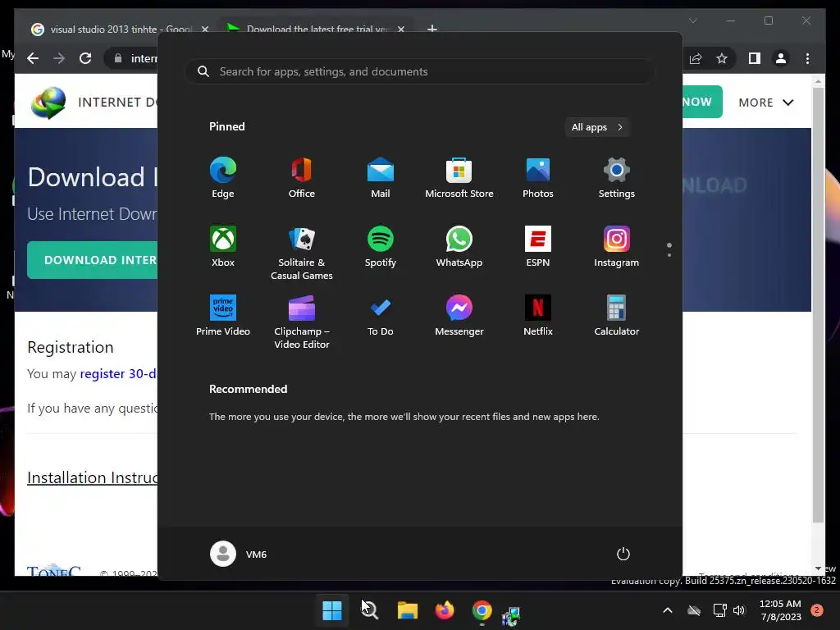The image size is (840, 630).
Task: Open the Calculator app
Action: [617, 316]
